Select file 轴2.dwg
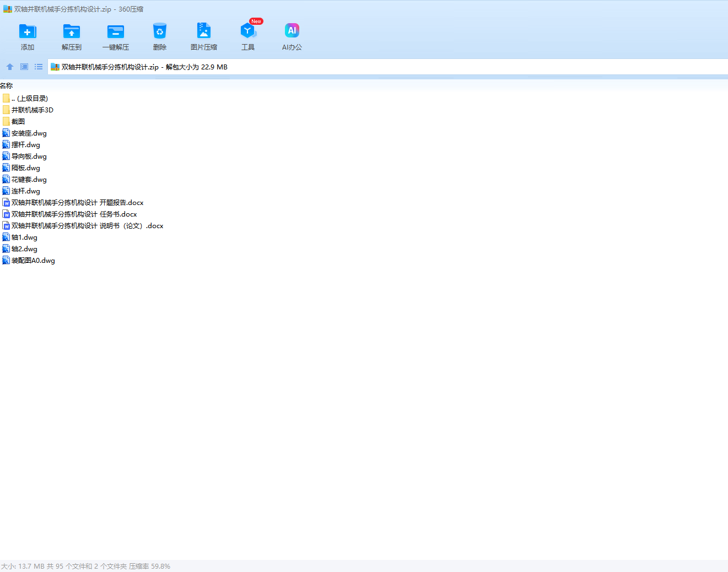The width and height of the screenshot is (728, 572). pos(20,249)
